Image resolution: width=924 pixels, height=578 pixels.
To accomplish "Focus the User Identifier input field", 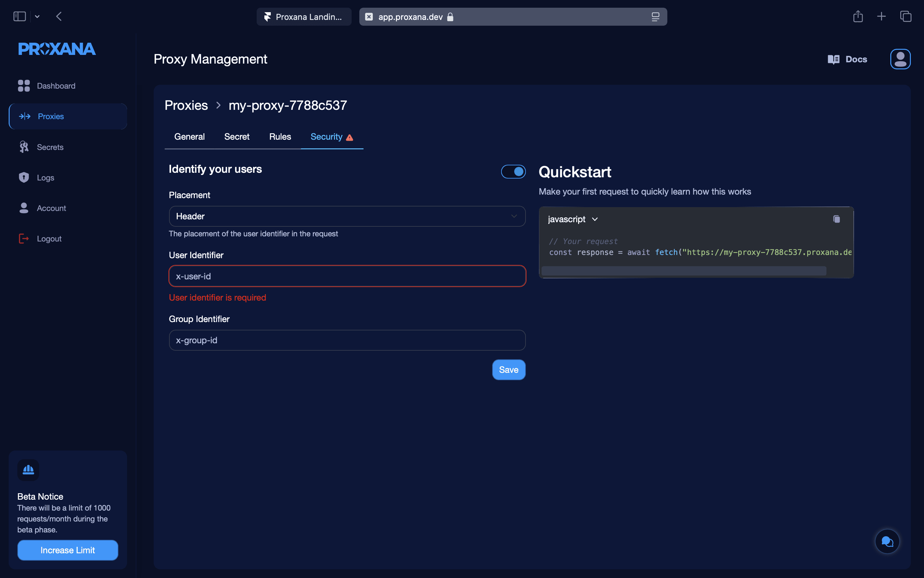I will (x=347, y=276).
